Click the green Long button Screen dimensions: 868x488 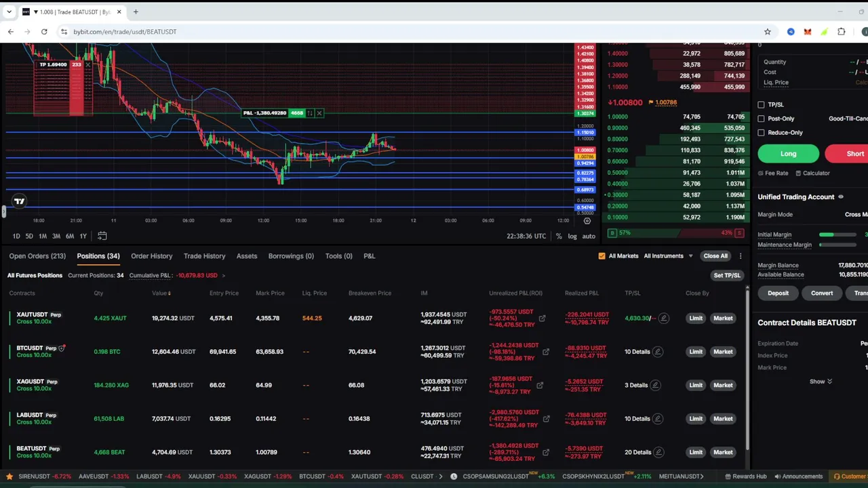coord(788,154)
